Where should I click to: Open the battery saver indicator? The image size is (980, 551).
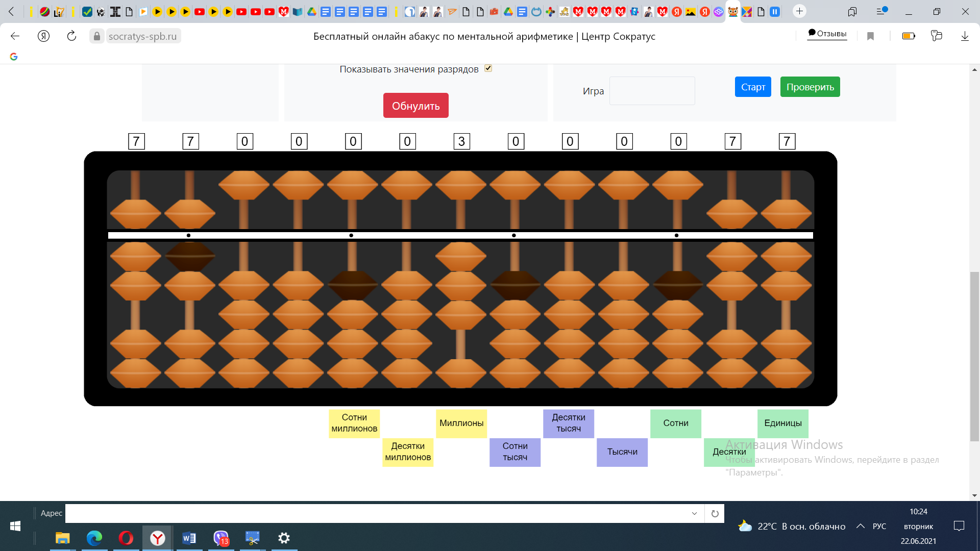tap(909, 36)
